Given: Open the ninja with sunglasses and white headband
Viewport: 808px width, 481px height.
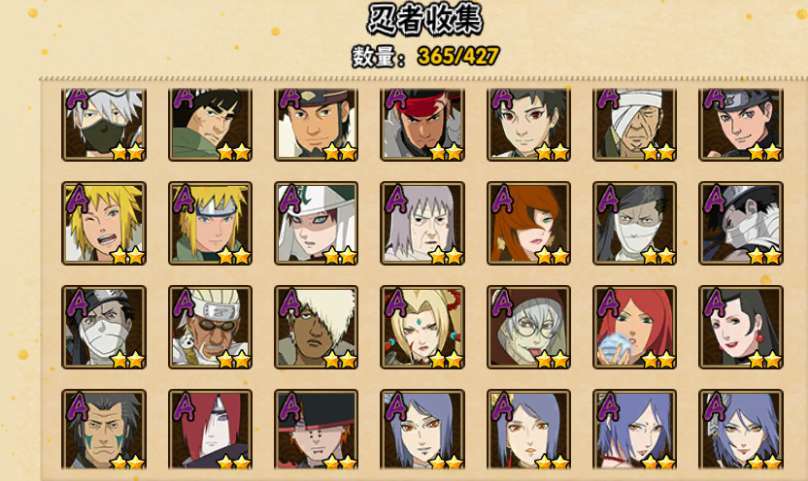Looking at the screenshot, I should (x=210, y=327).
